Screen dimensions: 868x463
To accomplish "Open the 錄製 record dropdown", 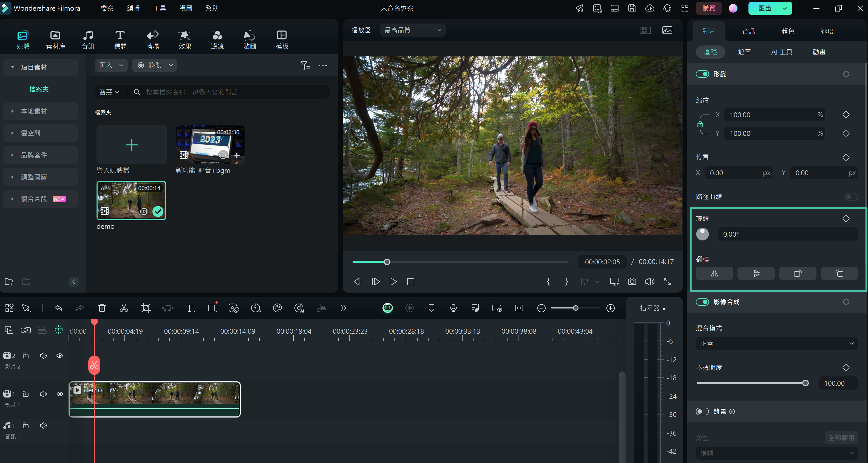I will (155, 65).
